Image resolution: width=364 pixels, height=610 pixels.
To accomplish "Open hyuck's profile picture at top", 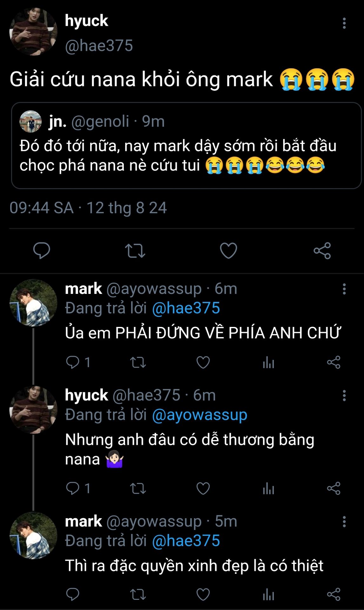I will click(x=33, y=32).
